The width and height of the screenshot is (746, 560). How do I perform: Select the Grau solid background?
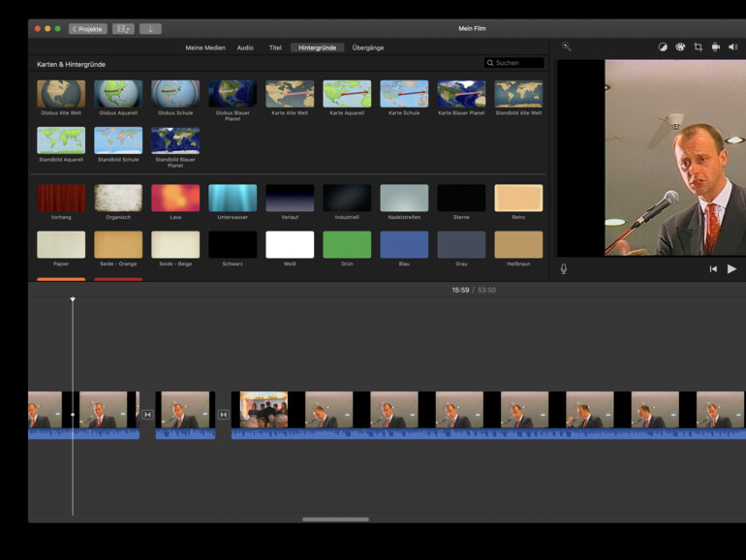pyautogui.click(x=461, y=244)
